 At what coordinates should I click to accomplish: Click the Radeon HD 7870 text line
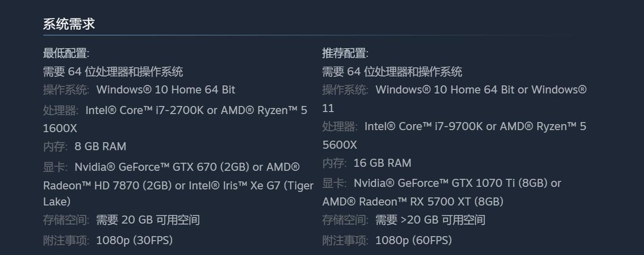click(178, 186)
